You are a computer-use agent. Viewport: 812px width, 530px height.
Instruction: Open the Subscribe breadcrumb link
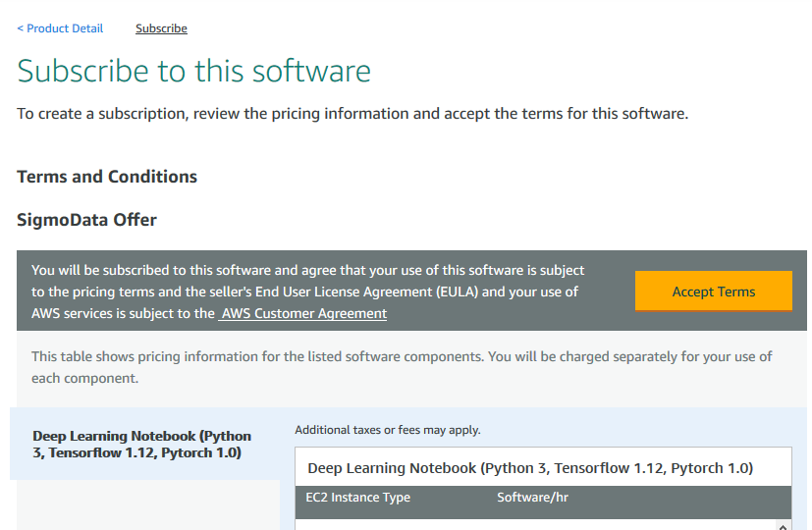(x=161, y=28)
